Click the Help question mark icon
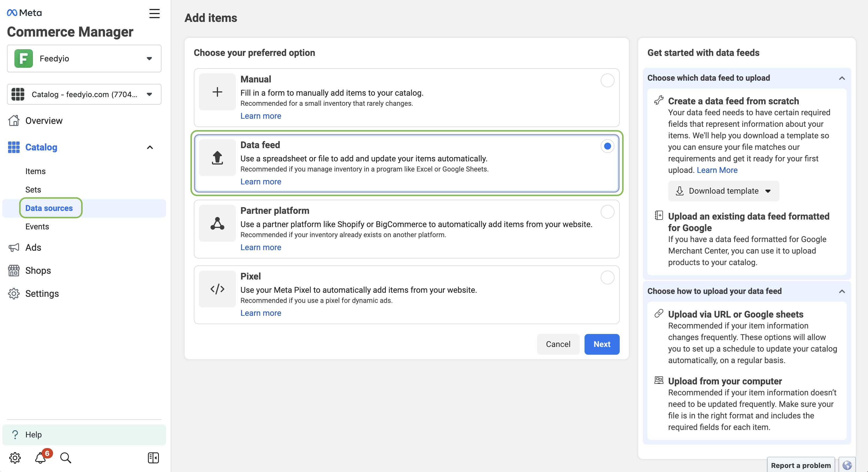 [x=15, y=435]
